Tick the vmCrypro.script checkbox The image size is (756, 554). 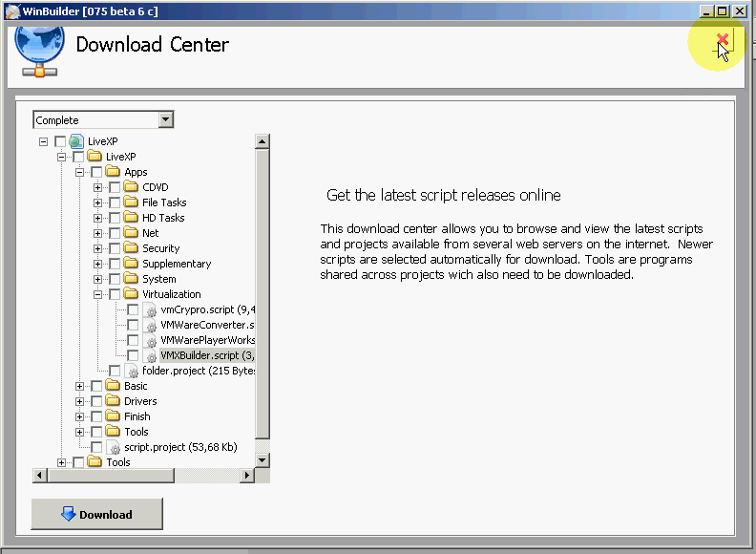pyautogui.click(x=133, y=309)
